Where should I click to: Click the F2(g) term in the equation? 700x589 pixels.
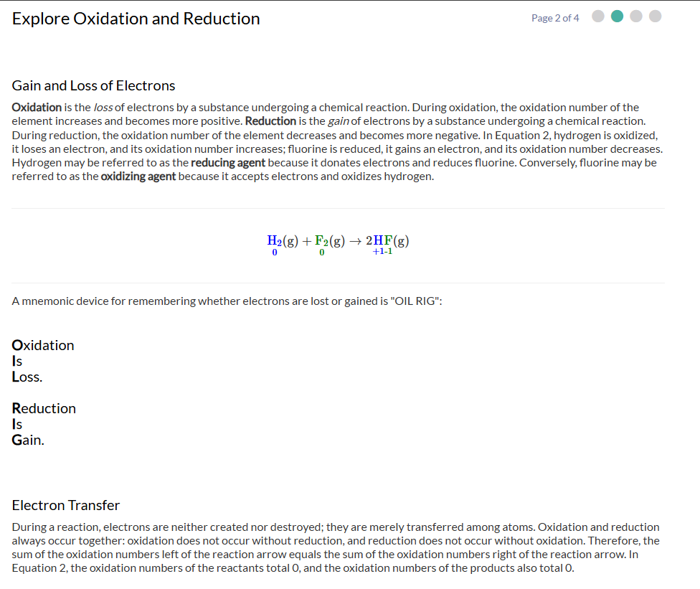pyautogui.click(x=330, y=241)
